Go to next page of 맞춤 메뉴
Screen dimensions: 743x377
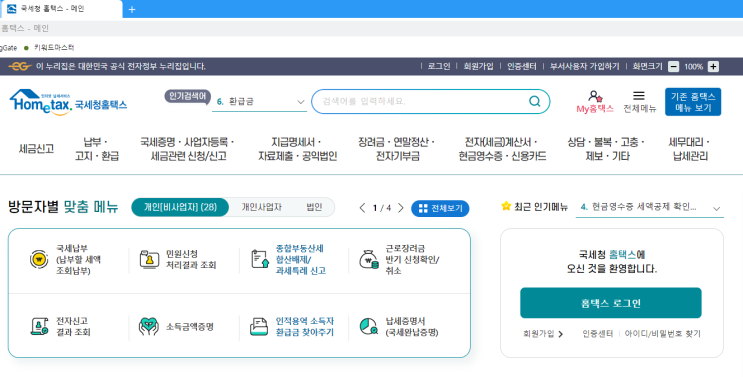pos(400,208)
